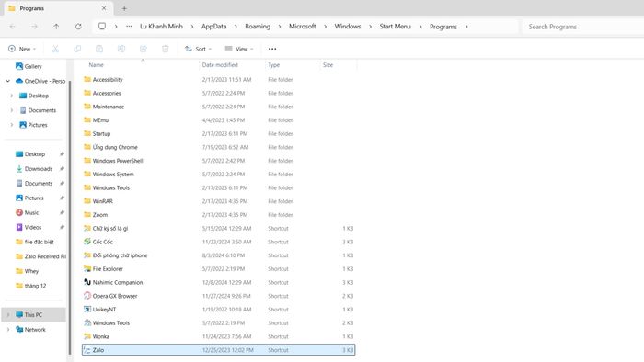Image resolution: width=644 pixels, height=362 pixels.
Task: Select the Wonka shortcut
Action: coord(218,336)
